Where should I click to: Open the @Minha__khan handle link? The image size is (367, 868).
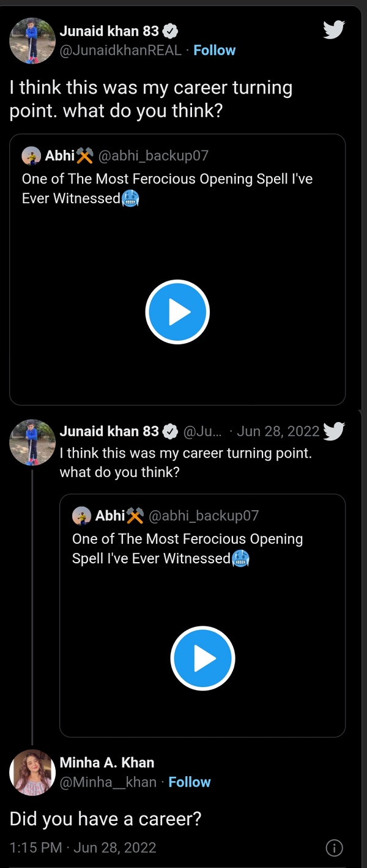(108, 782)
